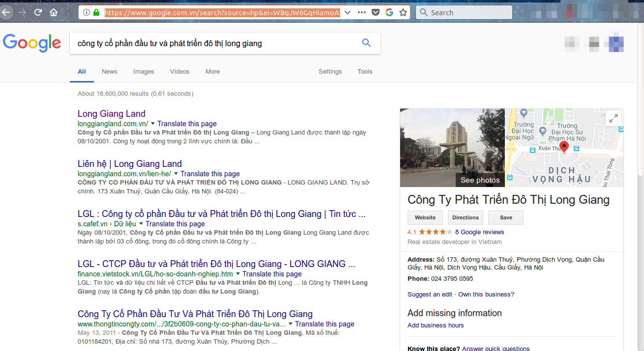
Task: Open the Long Giang Land result link
Action: point(112,114)
